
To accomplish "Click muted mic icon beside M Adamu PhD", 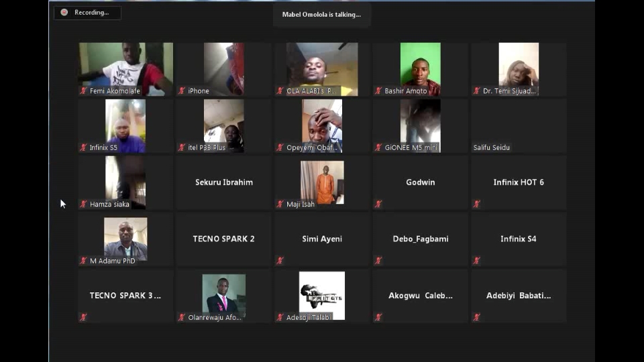I will [83, 260].
